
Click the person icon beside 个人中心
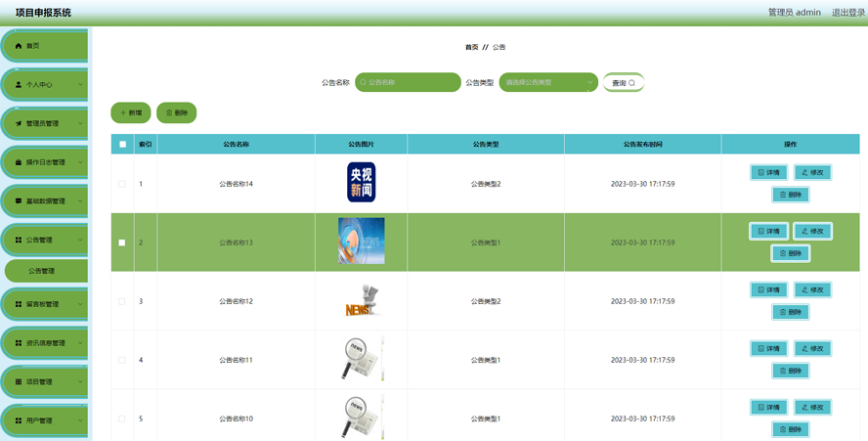coord(19,85)
